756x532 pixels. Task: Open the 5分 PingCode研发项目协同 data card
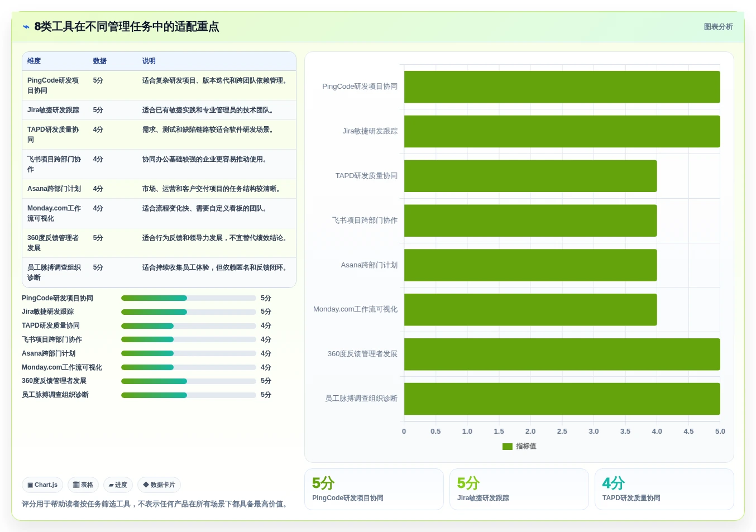click(x=374, y=489)
